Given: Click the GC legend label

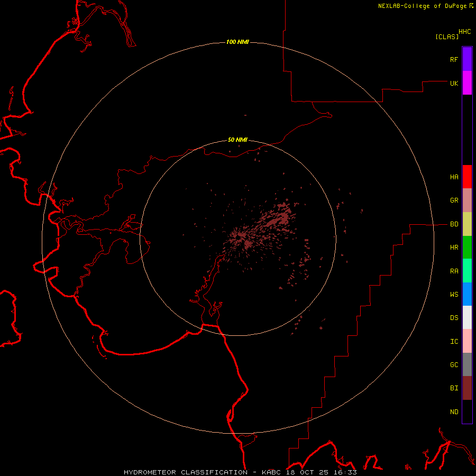Looking at the screenshot, I should coord(454,365).
